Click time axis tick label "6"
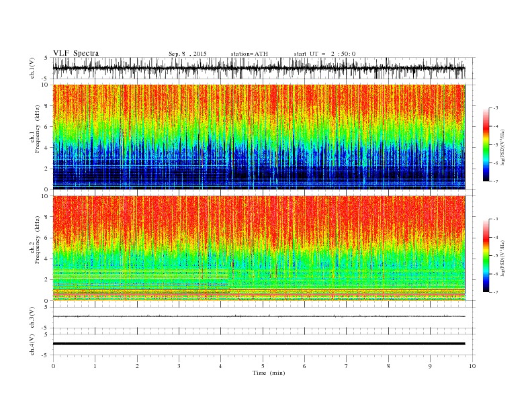 coord(305,366)
